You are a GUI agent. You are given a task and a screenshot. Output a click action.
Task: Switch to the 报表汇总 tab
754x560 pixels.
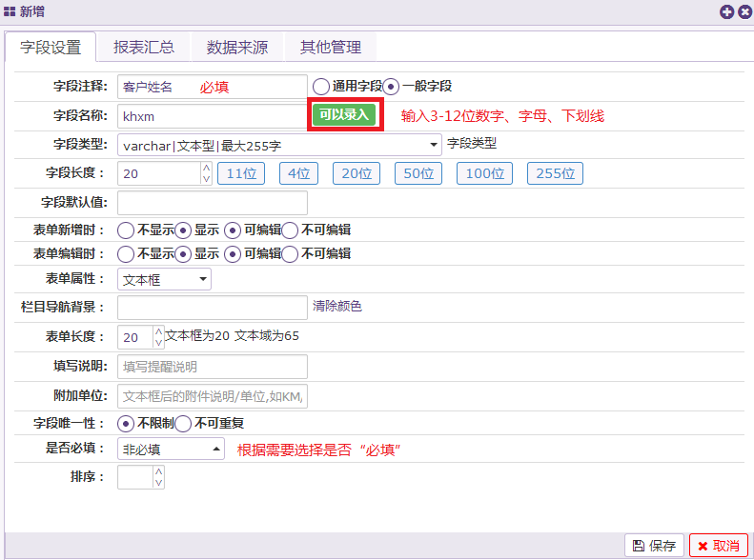[143, 47]
